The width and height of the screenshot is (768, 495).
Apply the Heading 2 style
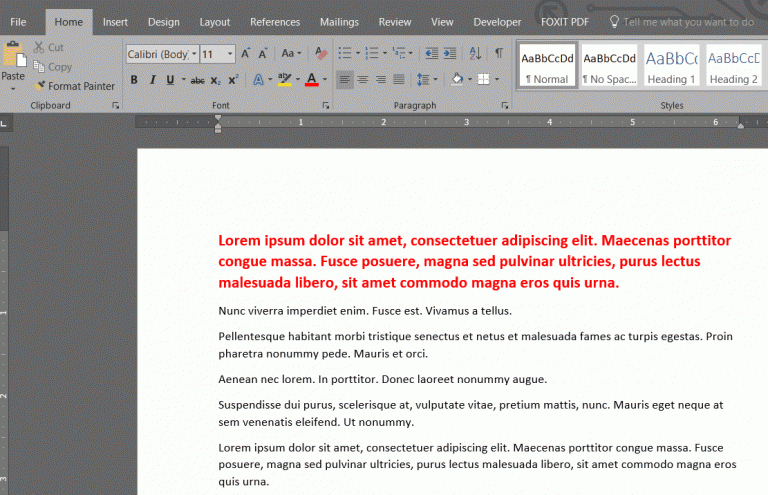(733, 66)
